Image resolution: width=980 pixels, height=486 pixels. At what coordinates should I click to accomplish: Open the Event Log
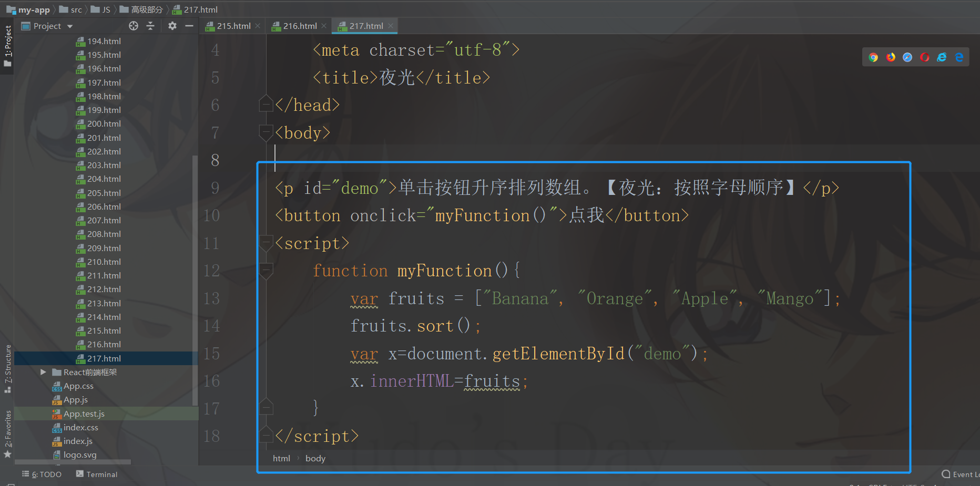961,474
